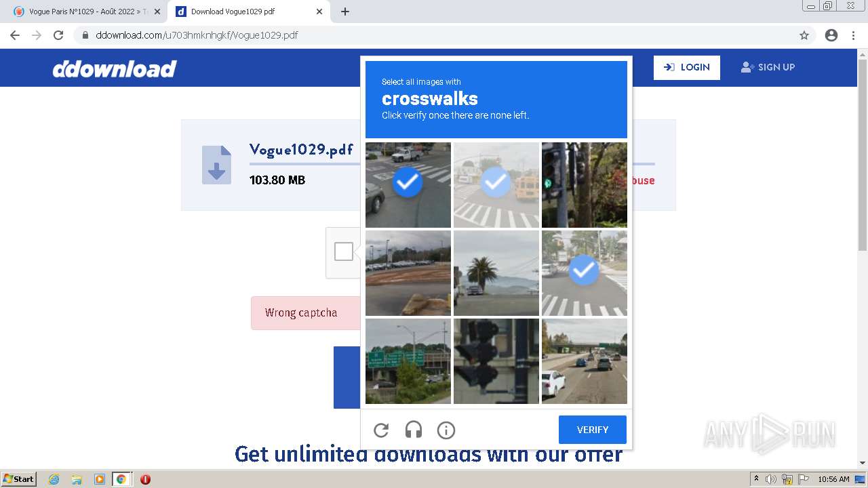Screen dimensions: 868x488
Task: Open the Chrome profile account icon
Action: coord(831,35)
